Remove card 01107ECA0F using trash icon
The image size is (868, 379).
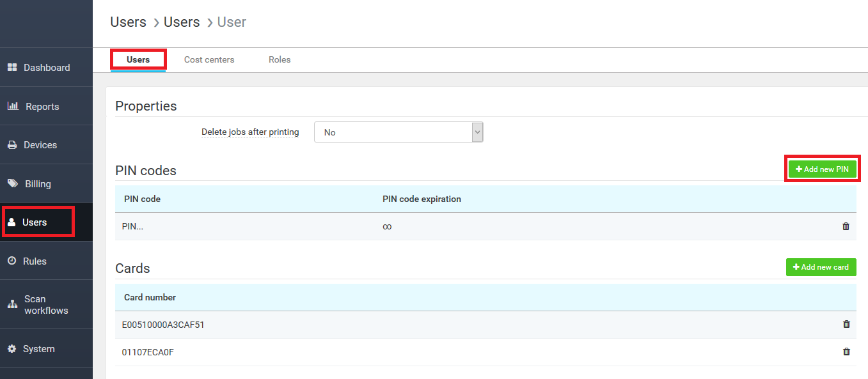click(x=846, y=352)
